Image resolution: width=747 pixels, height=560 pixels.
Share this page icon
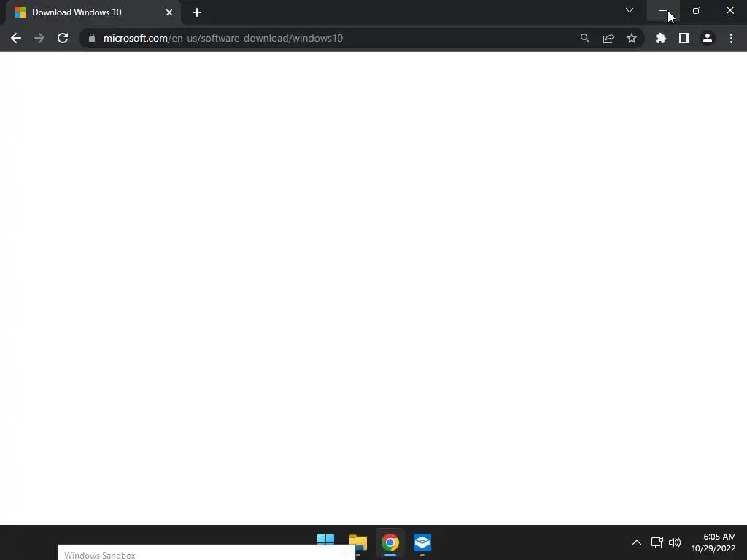(608, 38)
